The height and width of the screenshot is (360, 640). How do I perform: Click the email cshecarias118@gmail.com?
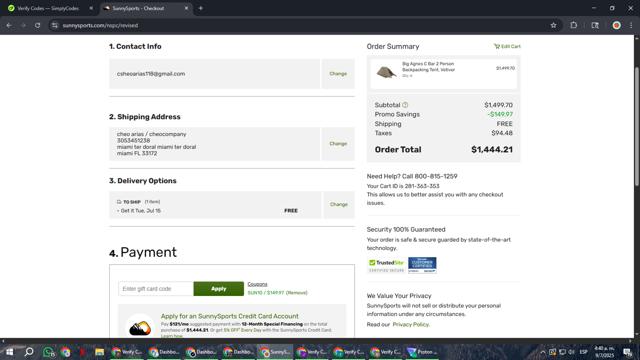click(151, 74)
